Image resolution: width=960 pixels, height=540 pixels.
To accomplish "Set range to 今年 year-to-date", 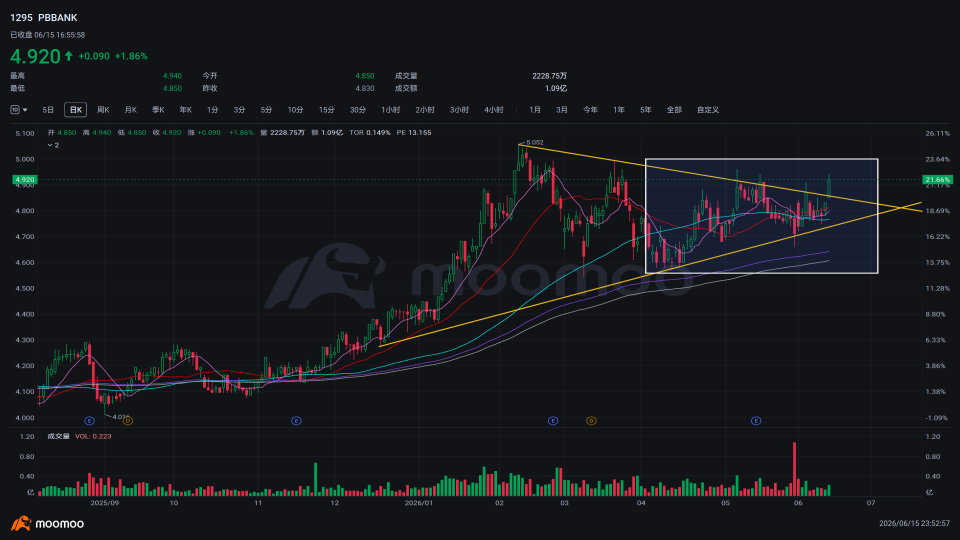I will (590, 110).
